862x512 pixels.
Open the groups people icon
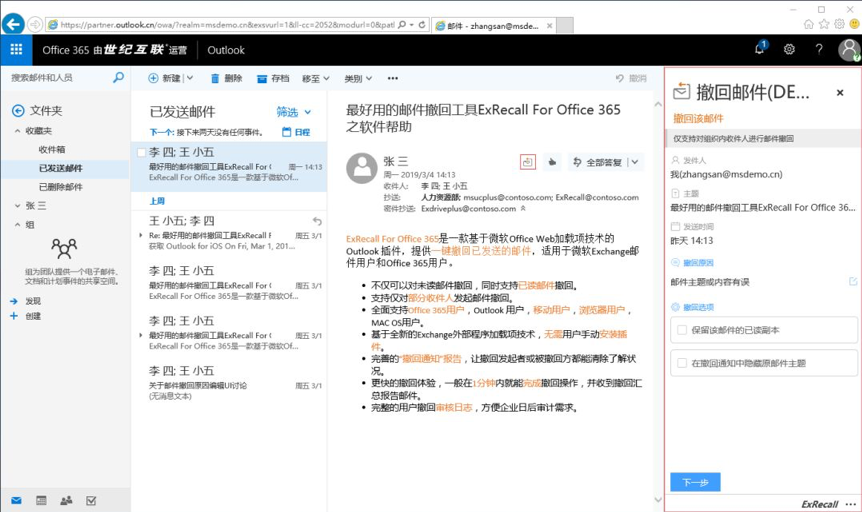(64, 249)
